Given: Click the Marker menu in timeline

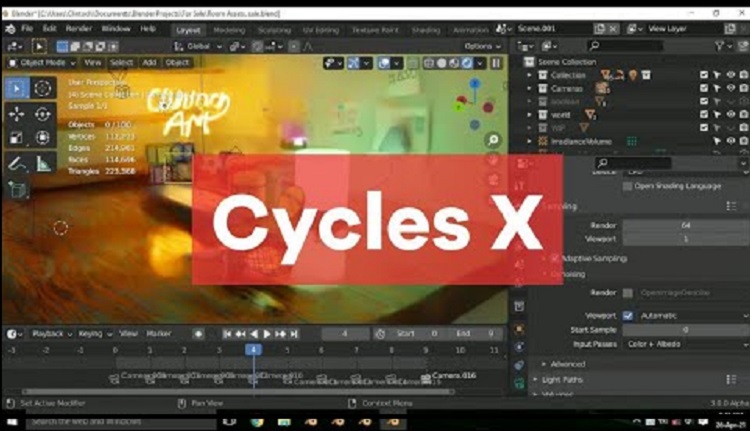Looking at the screenshot, I should point(159,333).
